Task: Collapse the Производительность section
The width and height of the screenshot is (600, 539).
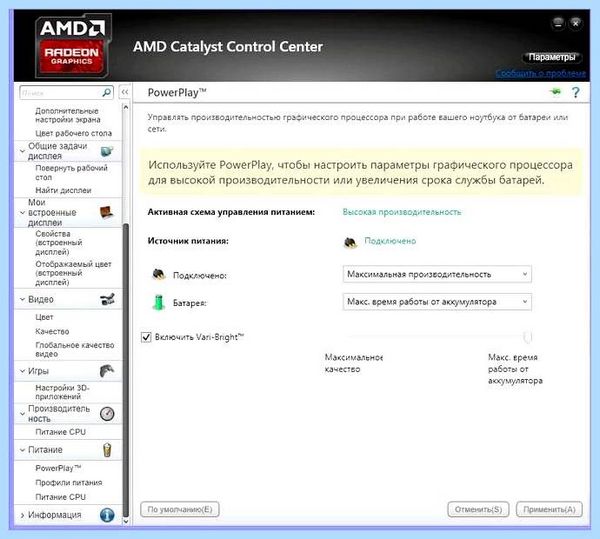Action: pos(22,414)
